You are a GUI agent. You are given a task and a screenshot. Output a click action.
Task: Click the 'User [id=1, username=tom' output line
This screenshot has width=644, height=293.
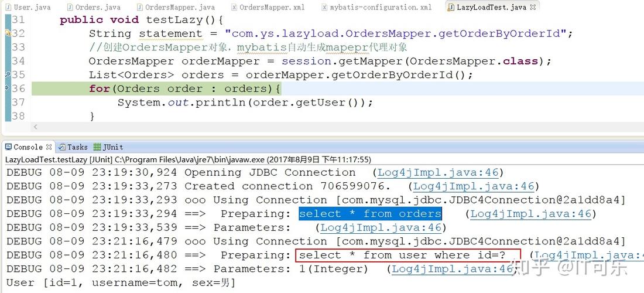pos(121,282)
